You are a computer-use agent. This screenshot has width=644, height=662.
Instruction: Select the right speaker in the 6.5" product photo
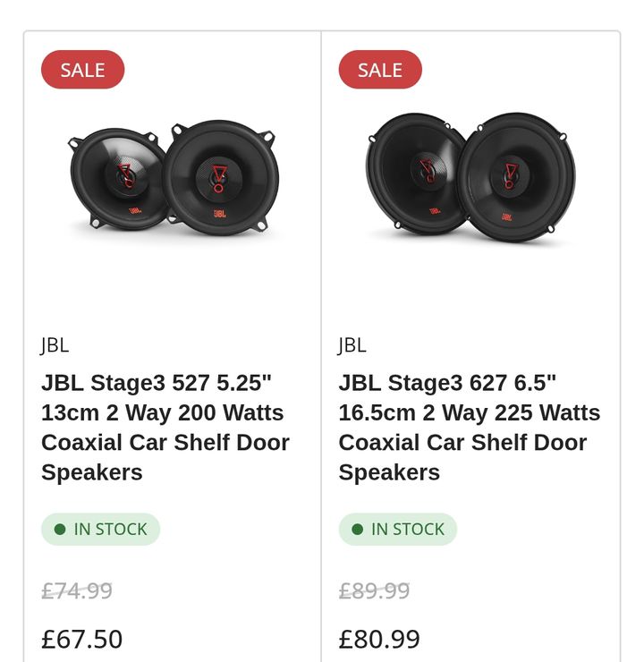[x=515, y=175]
